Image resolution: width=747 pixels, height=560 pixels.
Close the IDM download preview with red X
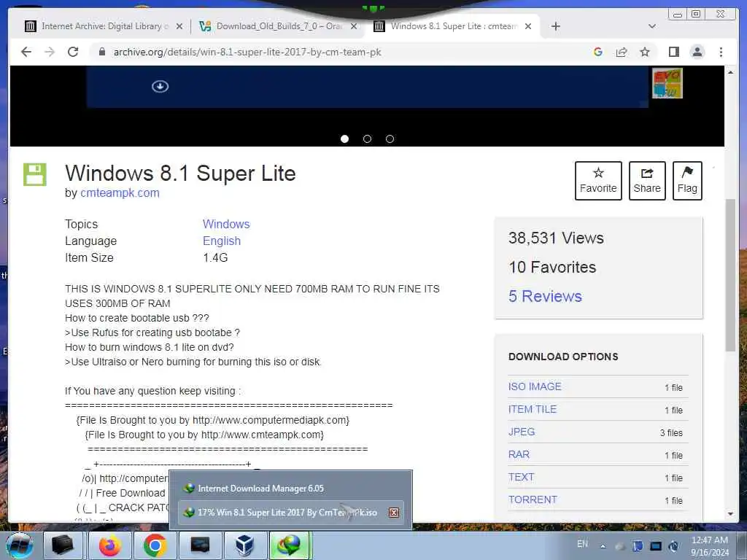point(393,513)
